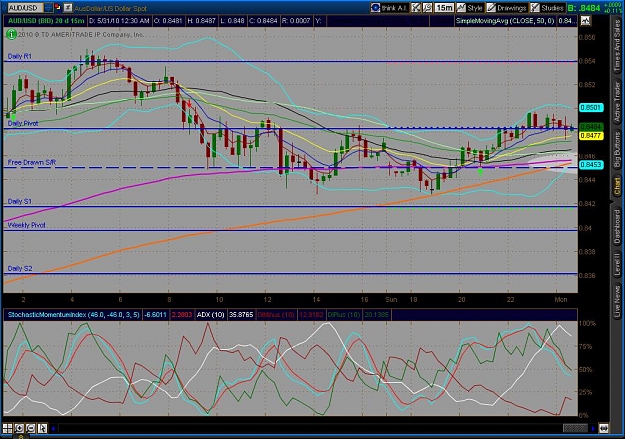Click the right scroll arrow of time scrollbar
The image size is (625, 439).
point(594,429)
